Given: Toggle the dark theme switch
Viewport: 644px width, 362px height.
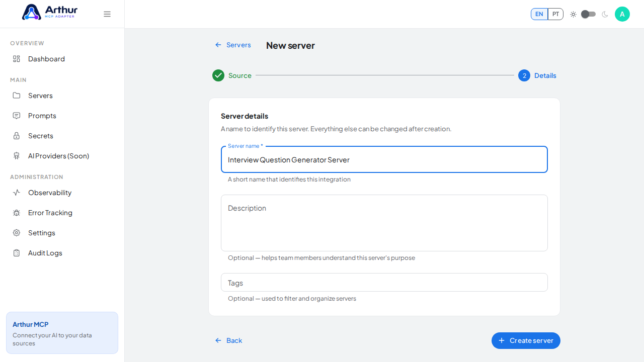Looking at the screenshot, I should [x=589, y=14].
